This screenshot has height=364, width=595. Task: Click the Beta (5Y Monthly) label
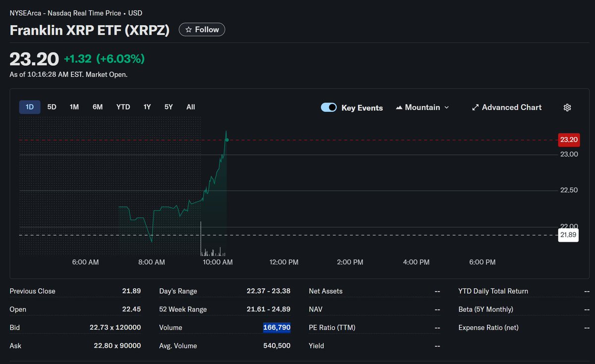point(486,310)
